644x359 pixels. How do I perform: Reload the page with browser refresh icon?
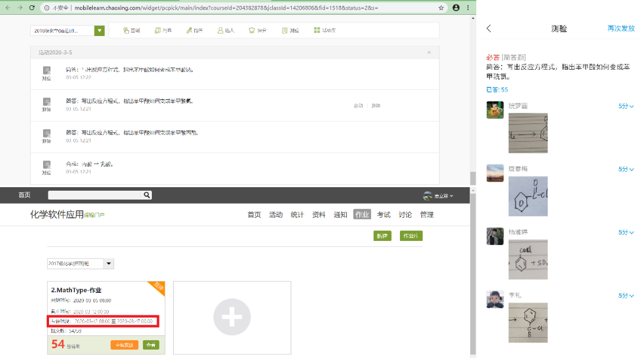click(33, 8)
